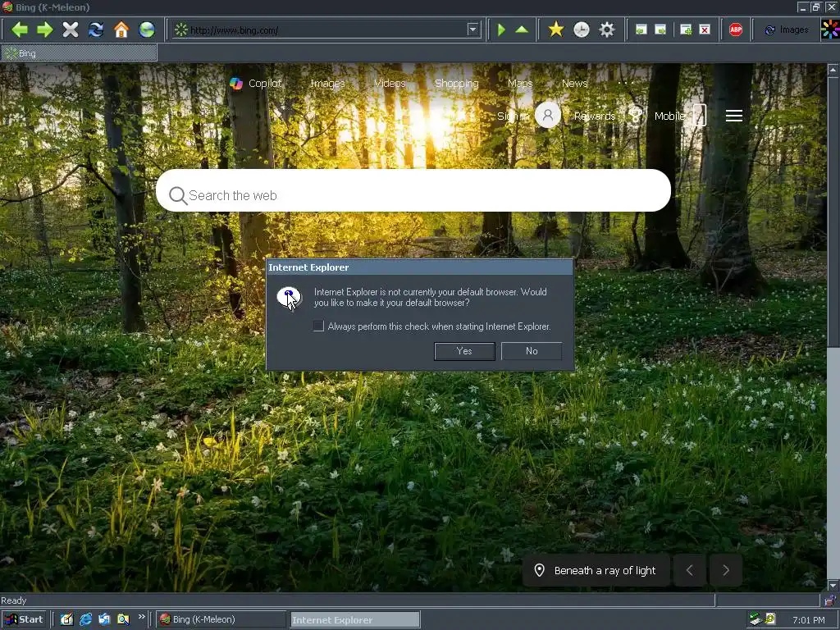Expand the three-dots more menu on Bing
Image resolution: width=840 pixels, height=630 pixels.
[x=626, y=83]
